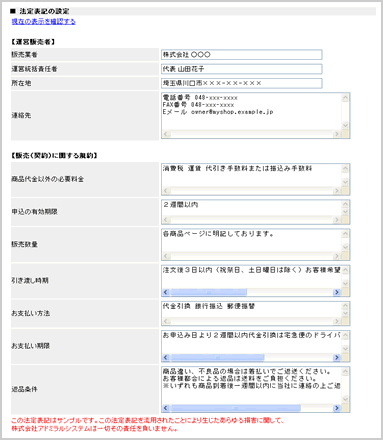
Task: Click down arrow of 販売数量 scrollbar
Action: 345,248
